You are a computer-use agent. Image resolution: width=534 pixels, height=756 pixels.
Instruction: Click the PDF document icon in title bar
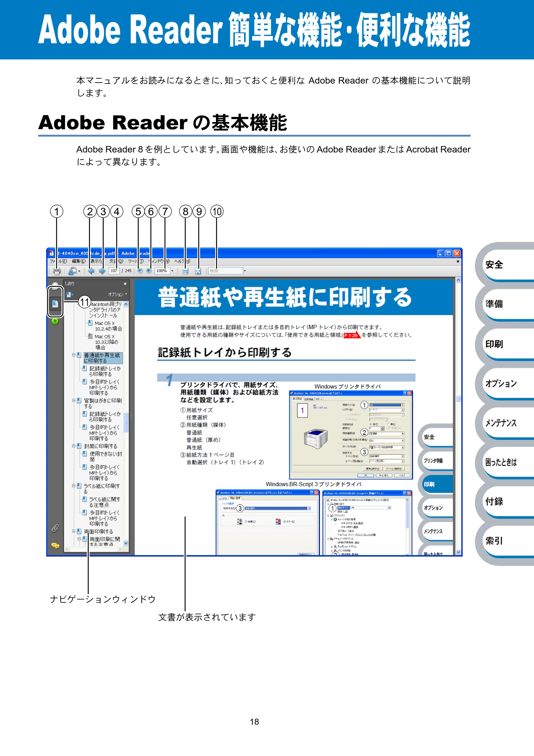51,253
